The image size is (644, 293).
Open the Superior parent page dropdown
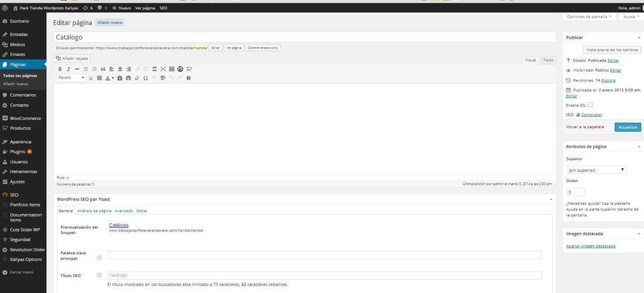point(596,170)
